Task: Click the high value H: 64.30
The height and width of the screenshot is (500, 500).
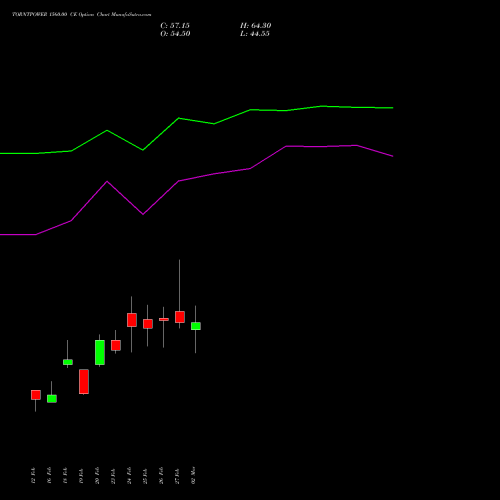Action: point(256,26)
